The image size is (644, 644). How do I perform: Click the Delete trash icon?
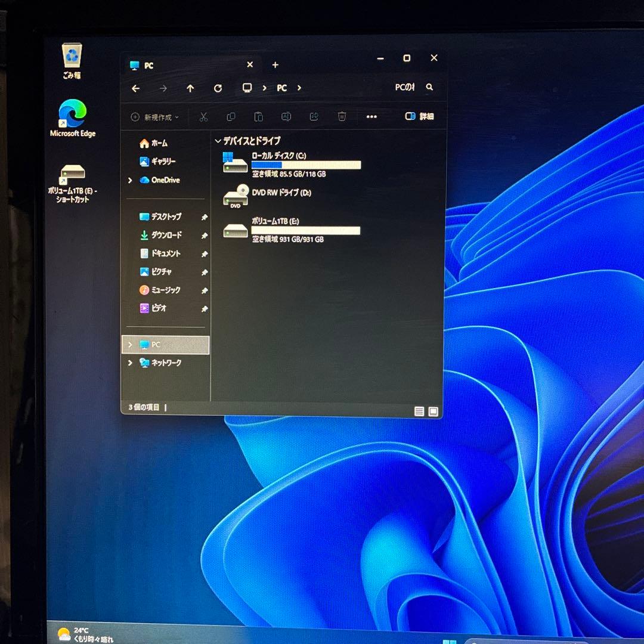pyautogui.click(x=341, y=117)
